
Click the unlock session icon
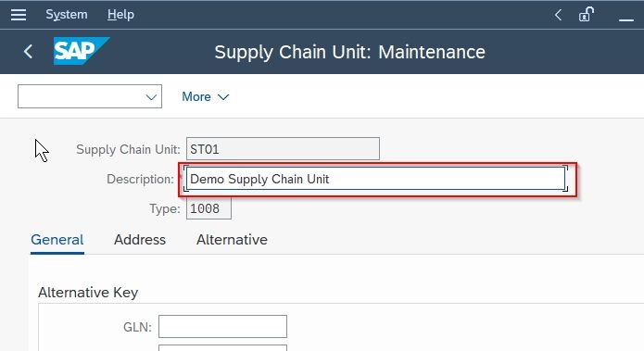tap(587, 15)
